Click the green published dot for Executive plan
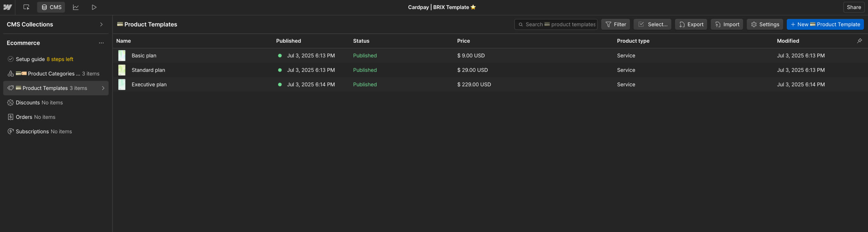Viewport: 868px width, 232px height. (x=280, y=84)
